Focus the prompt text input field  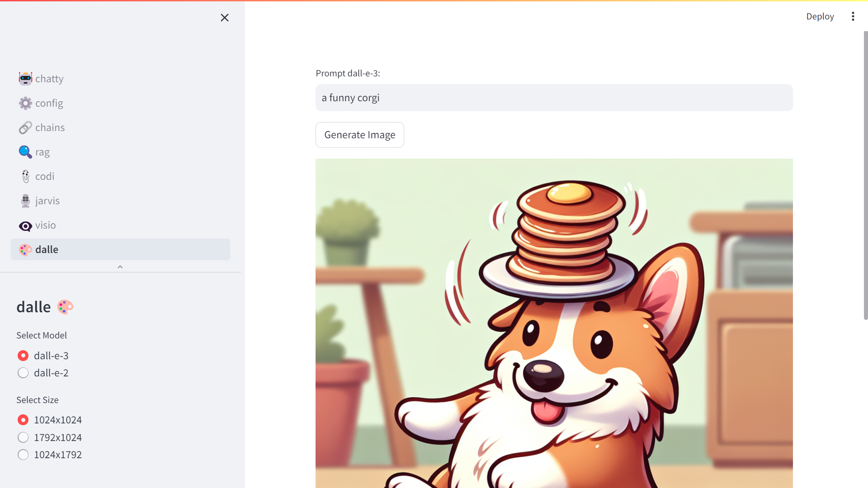[554, 98]
